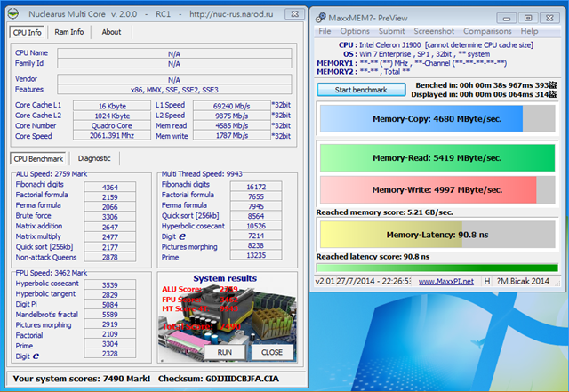Click the Core Cache L1 value 16 Kbyte
The image size is (569, 392).
pyautogui.click(x=112, y=106)
